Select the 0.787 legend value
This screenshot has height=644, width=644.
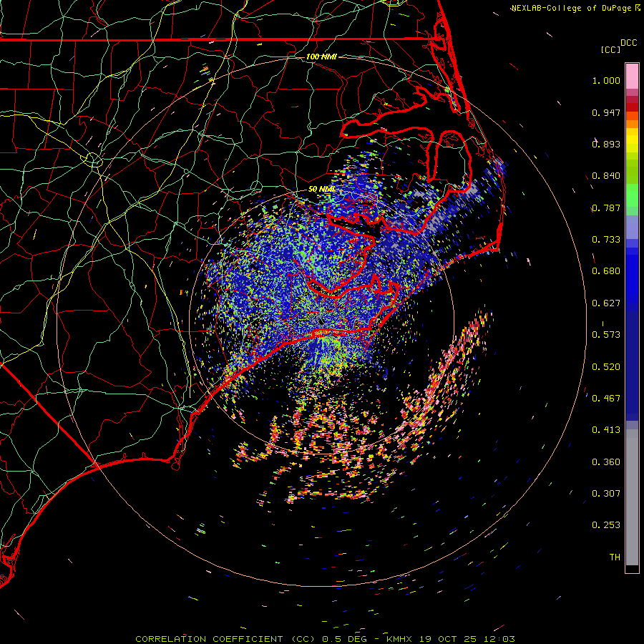tap(606, 208)
